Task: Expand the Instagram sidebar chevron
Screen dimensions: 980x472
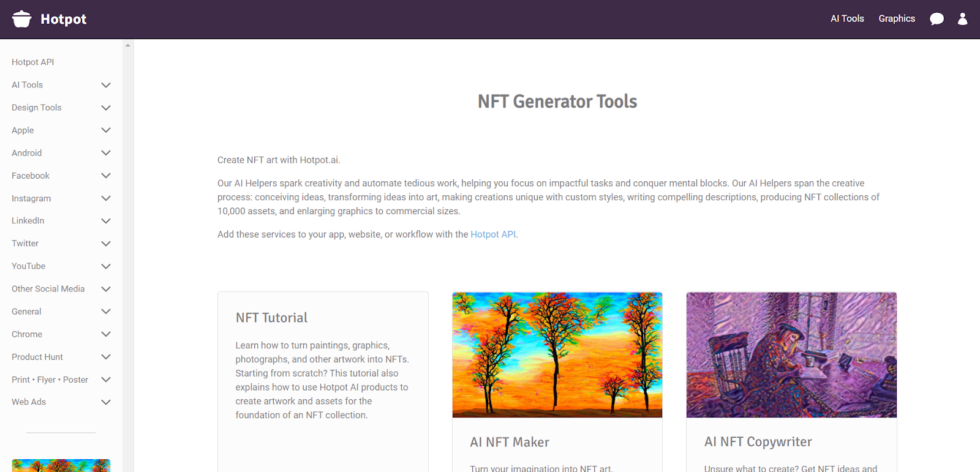Action: click(x=106, y=198)
